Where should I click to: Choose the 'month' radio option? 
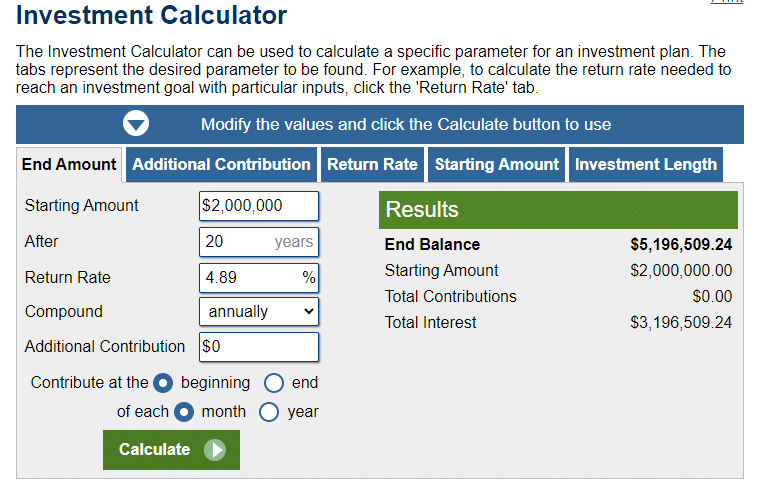click(x=184, y=412)
